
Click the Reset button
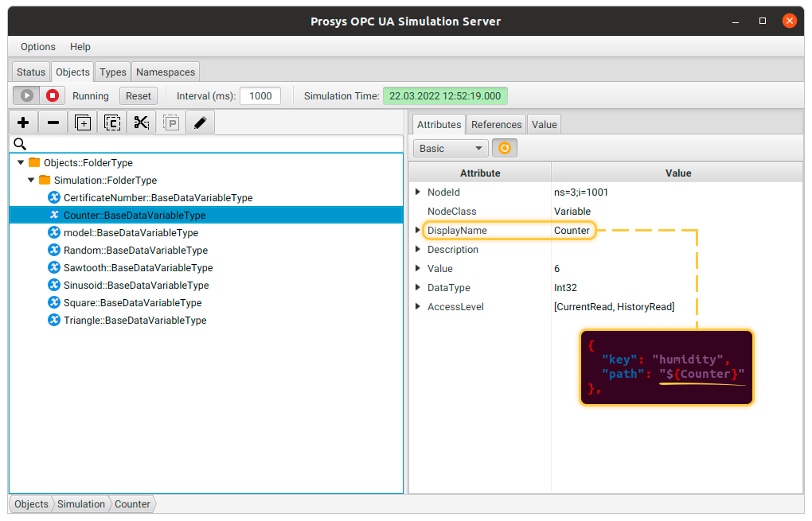139,95
